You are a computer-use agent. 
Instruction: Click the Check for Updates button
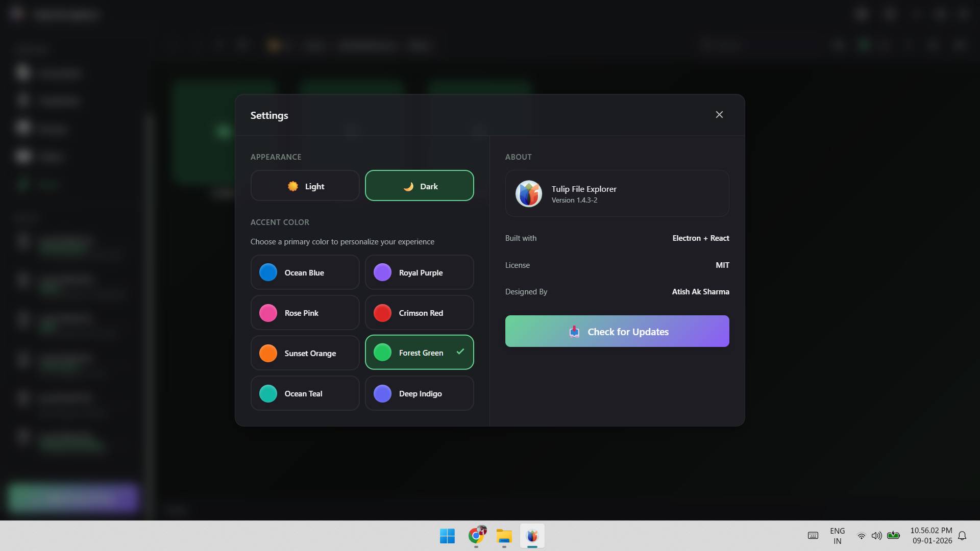[x=617, y=331]
